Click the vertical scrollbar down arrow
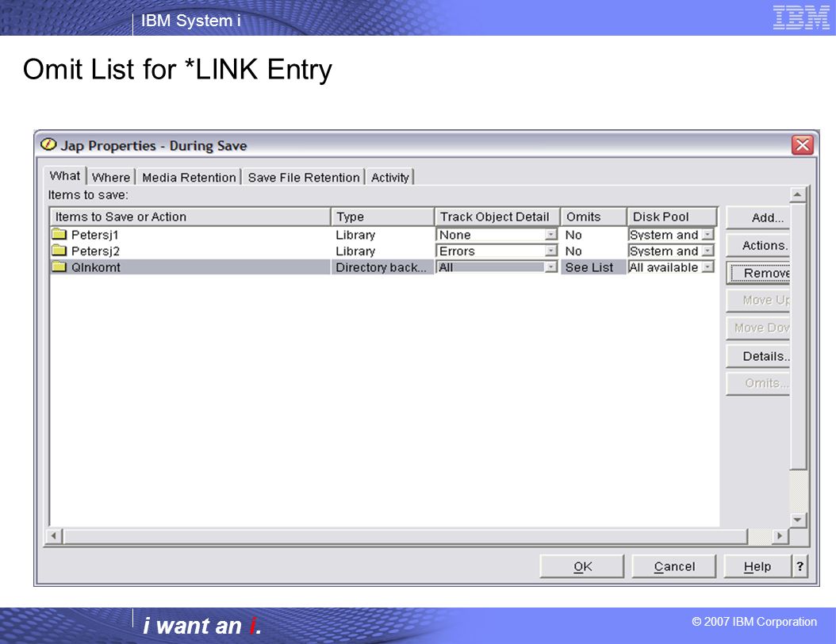This screenshot has width=836, height=644. tap(797, 519)
